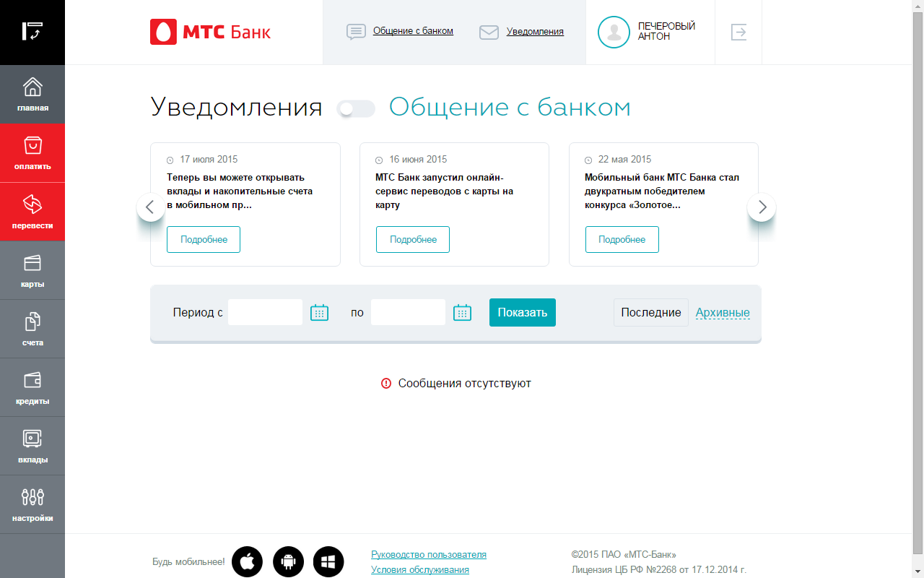Open calendar picker for period start date
Viewport: 924px width, 578px height.
click(x=319, y=313)
